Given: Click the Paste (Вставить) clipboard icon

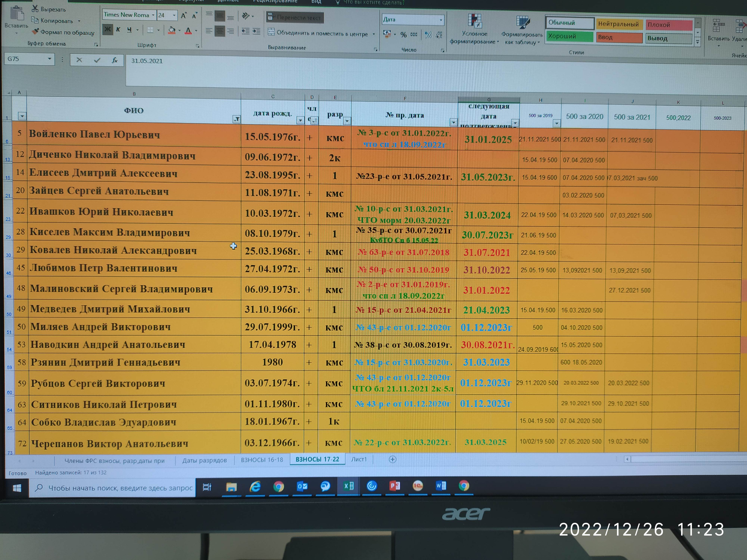Looking at the screenshot, I should coord(16,14).
